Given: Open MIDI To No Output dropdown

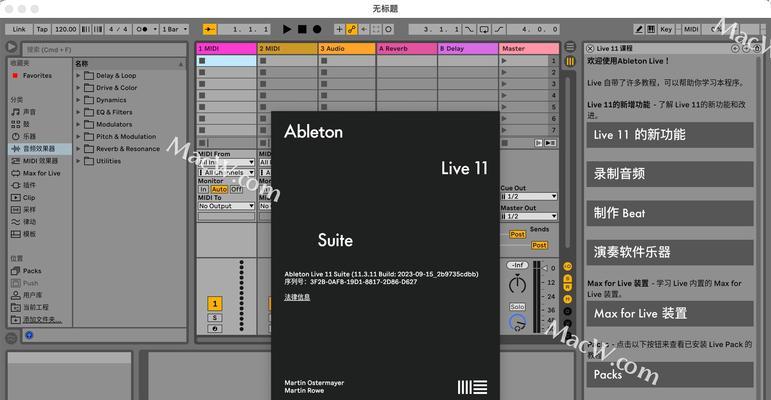Looking at the screenshot, I should [x=226, y=206].
